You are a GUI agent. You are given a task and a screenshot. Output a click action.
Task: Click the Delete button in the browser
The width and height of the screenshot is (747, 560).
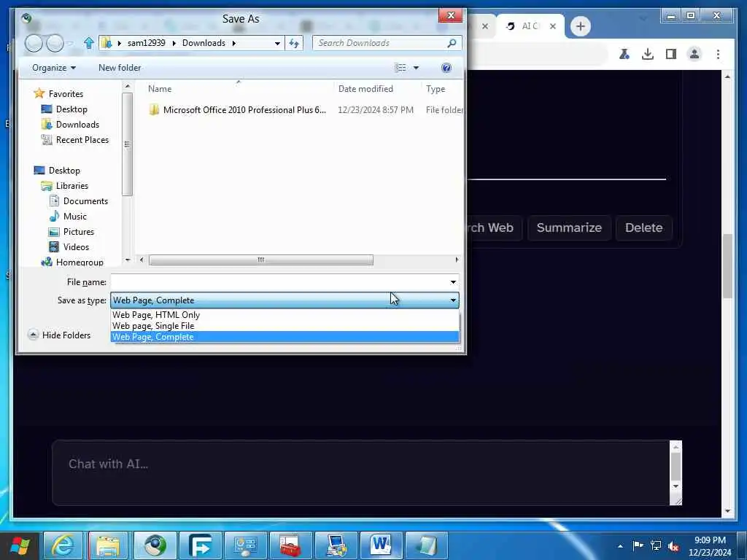[643, 227]
